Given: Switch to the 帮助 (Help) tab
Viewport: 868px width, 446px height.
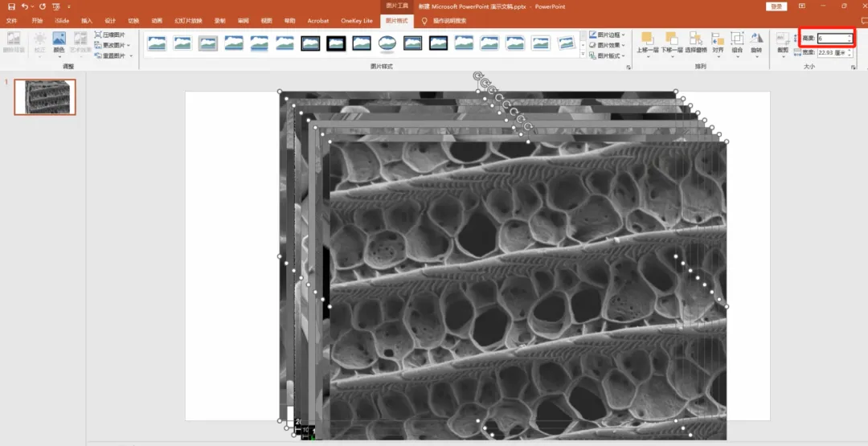Looking at the screenshot, I should pyautogui.click(x=289, y=20).
